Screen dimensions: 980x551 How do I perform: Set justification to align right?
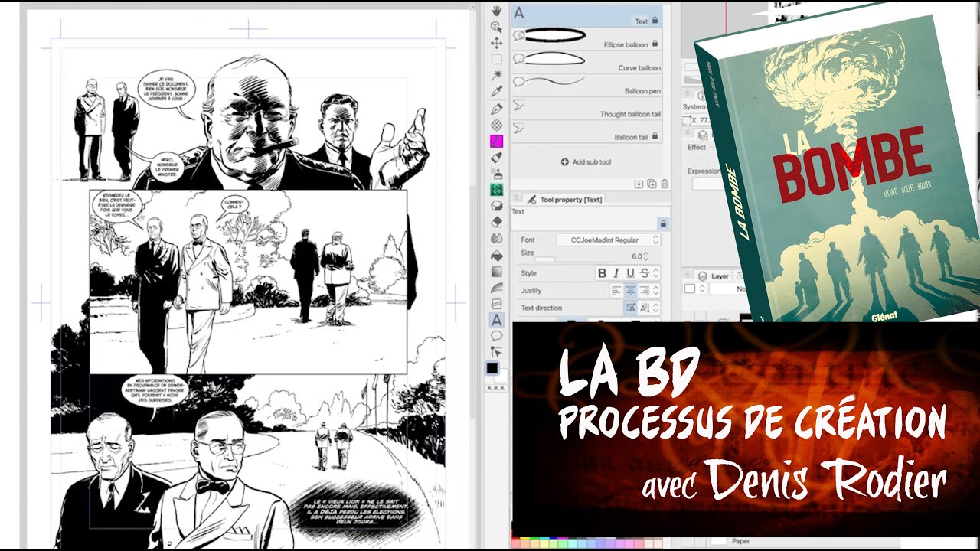pos(644,291)
